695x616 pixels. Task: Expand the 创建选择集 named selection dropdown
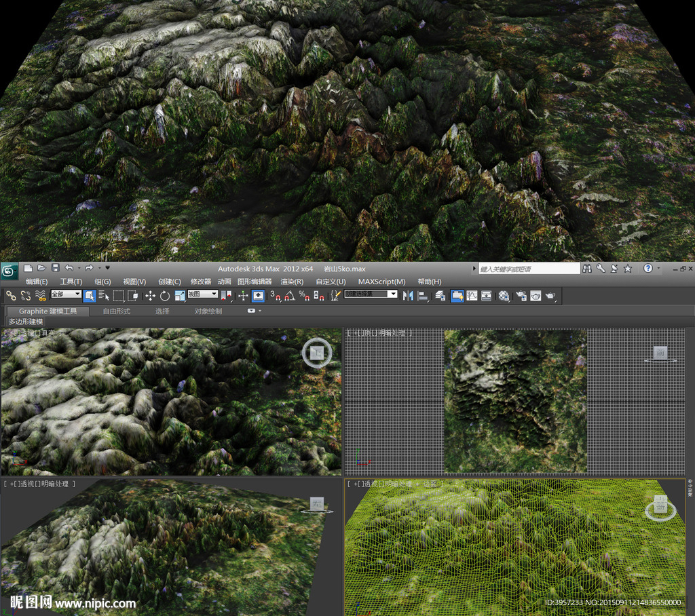(x=371, y=294)
